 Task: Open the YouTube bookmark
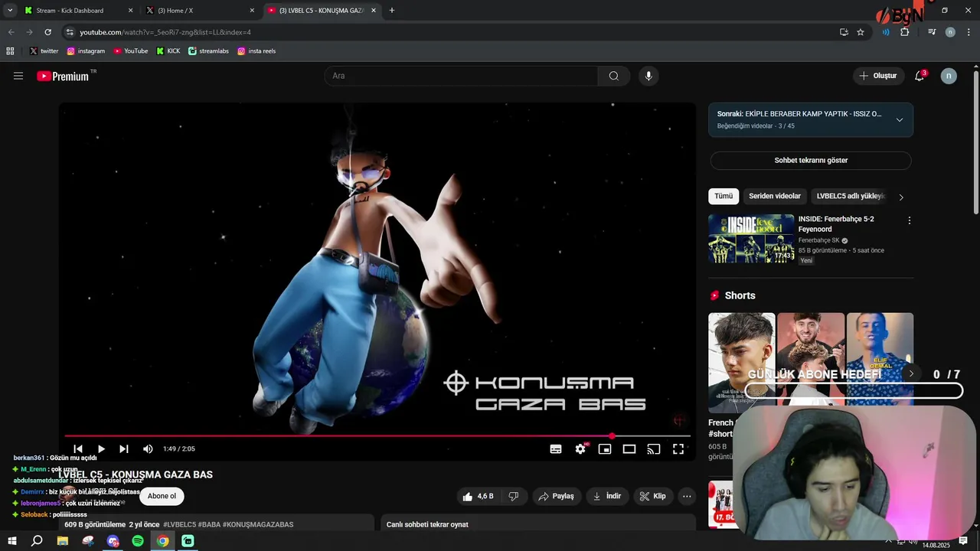click(131, 51)
